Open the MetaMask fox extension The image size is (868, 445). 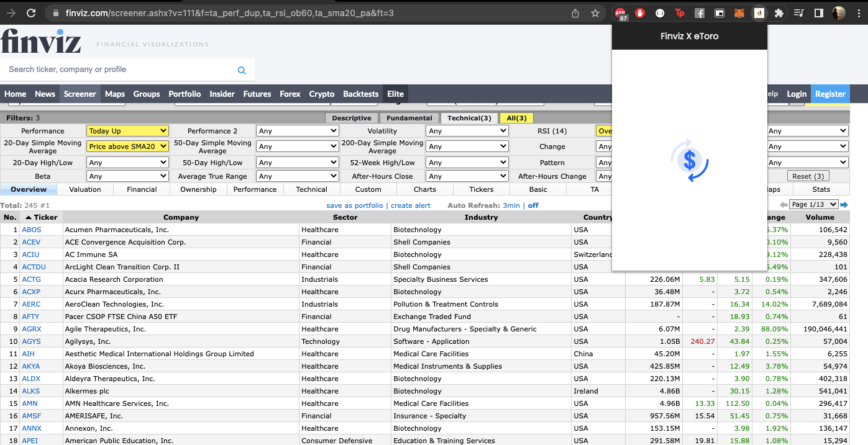click(x=739, y=12)
